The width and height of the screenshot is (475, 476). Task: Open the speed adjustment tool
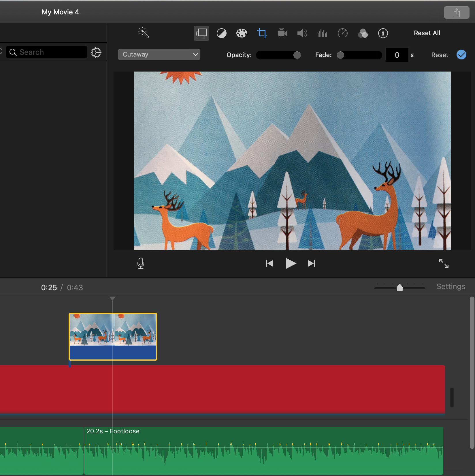[342, 33]
